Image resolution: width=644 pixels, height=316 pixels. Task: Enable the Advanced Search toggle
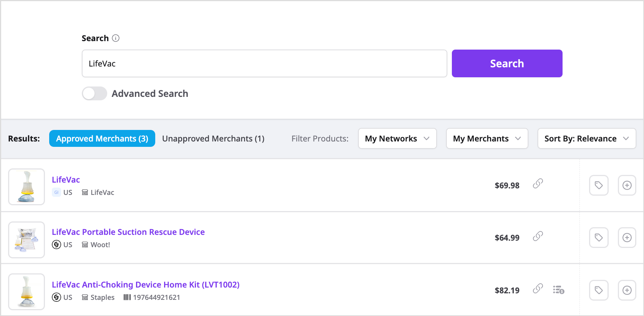coord(95,93)
